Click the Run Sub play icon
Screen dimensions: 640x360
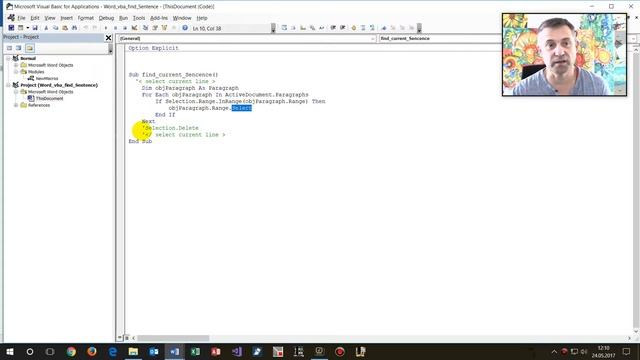(x=106, y=28)
